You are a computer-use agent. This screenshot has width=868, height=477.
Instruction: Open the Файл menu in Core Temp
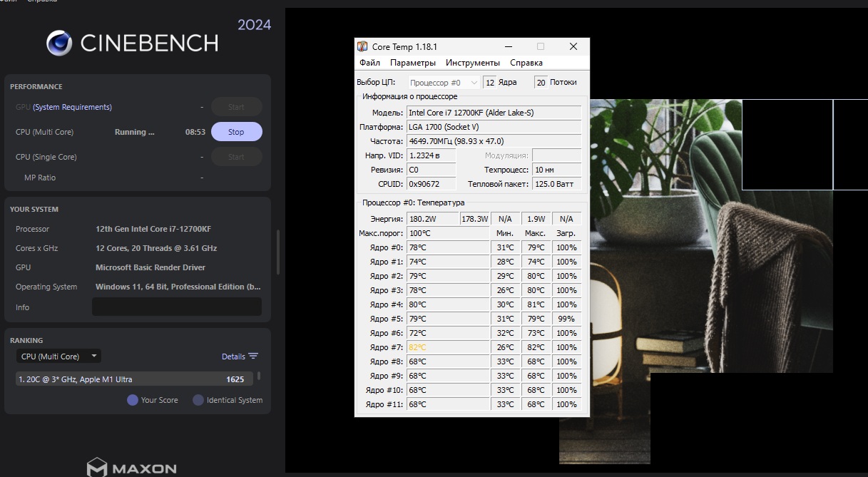point(369,63)
